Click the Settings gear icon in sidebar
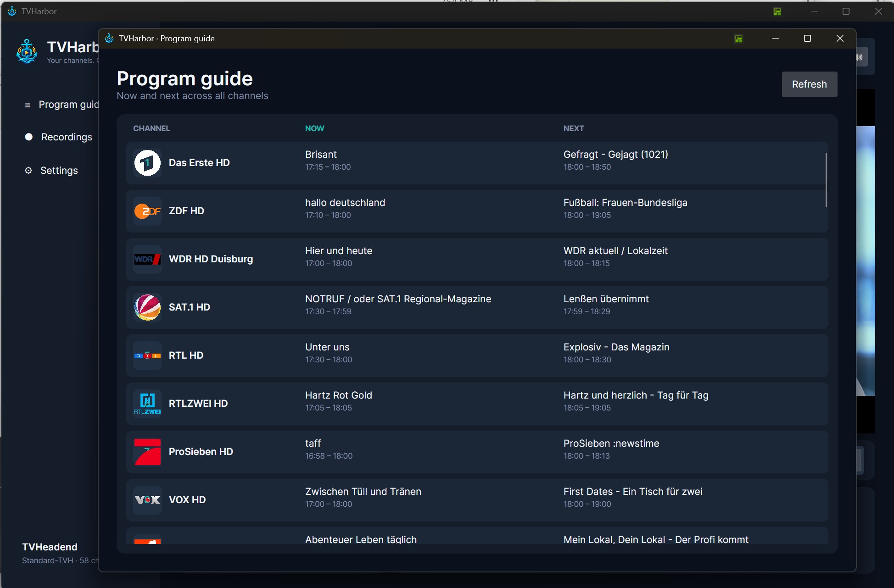Viewport: 894px width, 588px height. click(x=28, y=171)
